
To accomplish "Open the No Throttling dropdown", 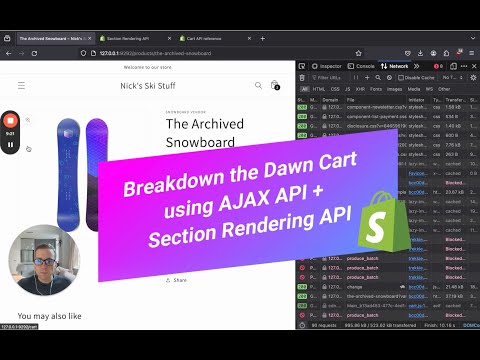I will pyautogui.click(x=452, y=78).
